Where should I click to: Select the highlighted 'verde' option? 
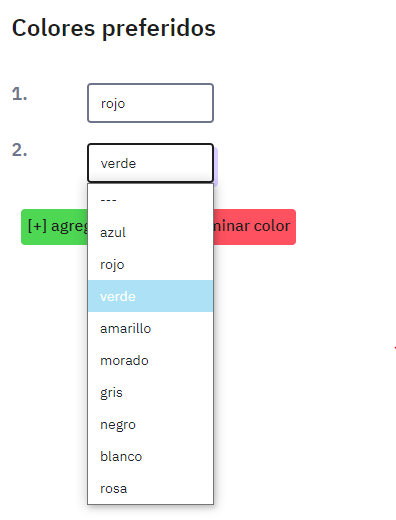(150, 296)
